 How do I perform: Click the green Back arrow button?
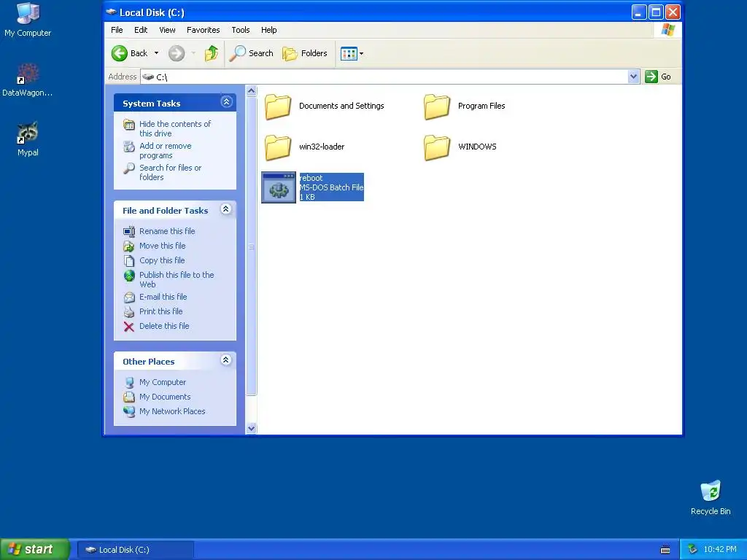pos(120,53)
